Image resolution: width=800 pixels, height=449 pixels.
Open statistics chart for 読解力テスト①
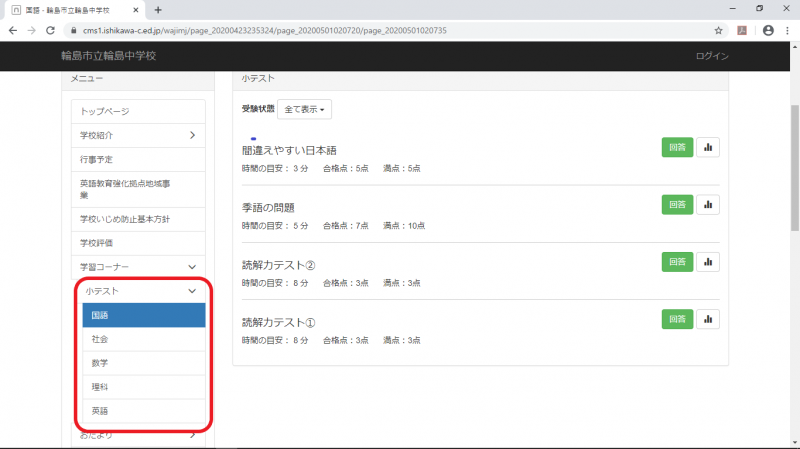tap(708, 319)
